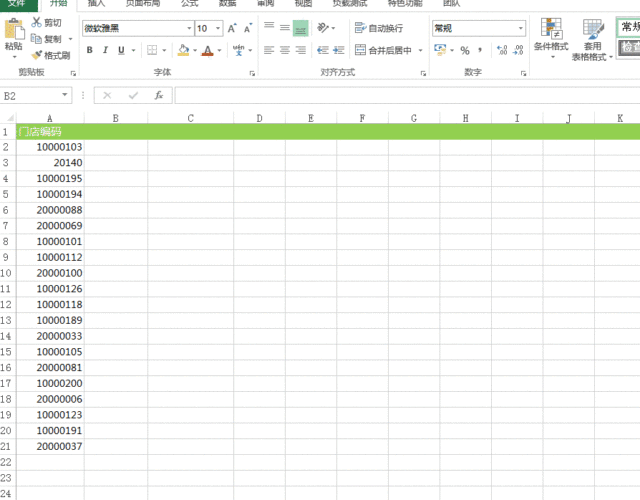Select cell containing 20140
Viewport: 640px width, 500px height.
pos(50,163)
